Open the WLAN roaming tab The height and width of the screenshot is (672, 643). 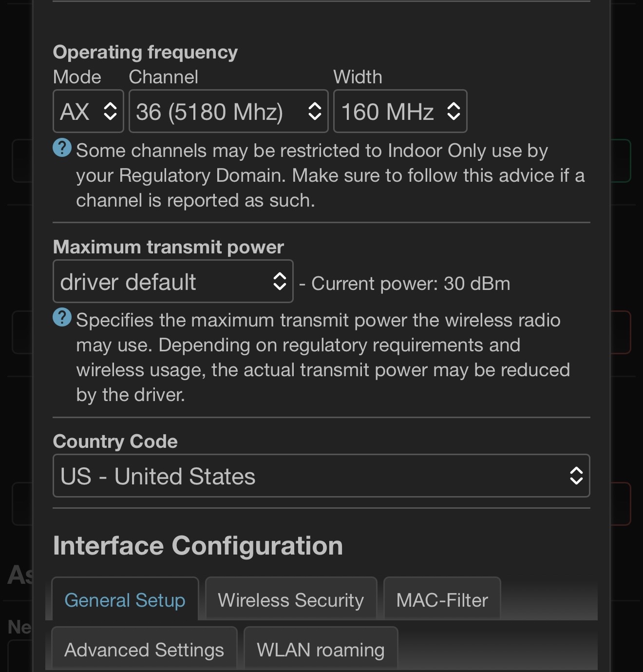321,650
